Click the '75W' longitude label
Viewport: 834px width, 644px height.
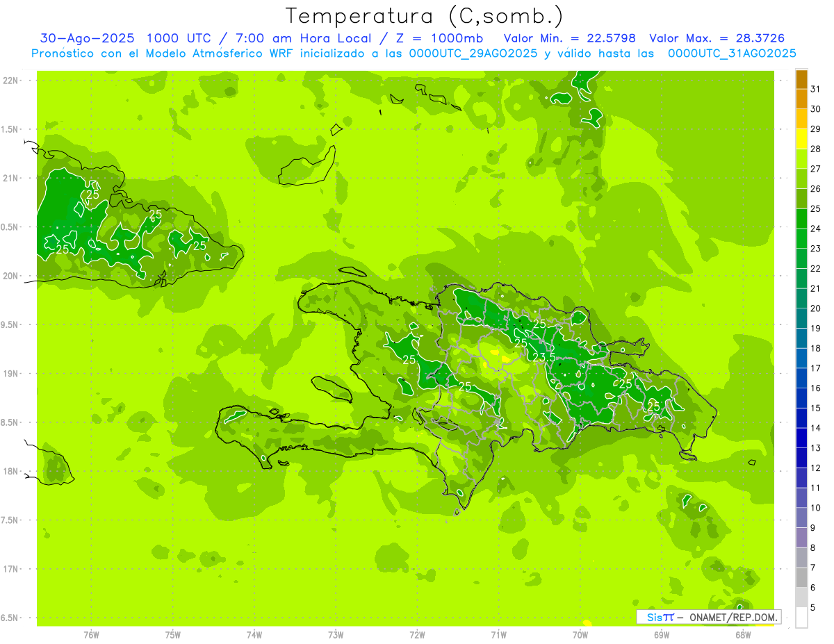(x=173, y=635)
